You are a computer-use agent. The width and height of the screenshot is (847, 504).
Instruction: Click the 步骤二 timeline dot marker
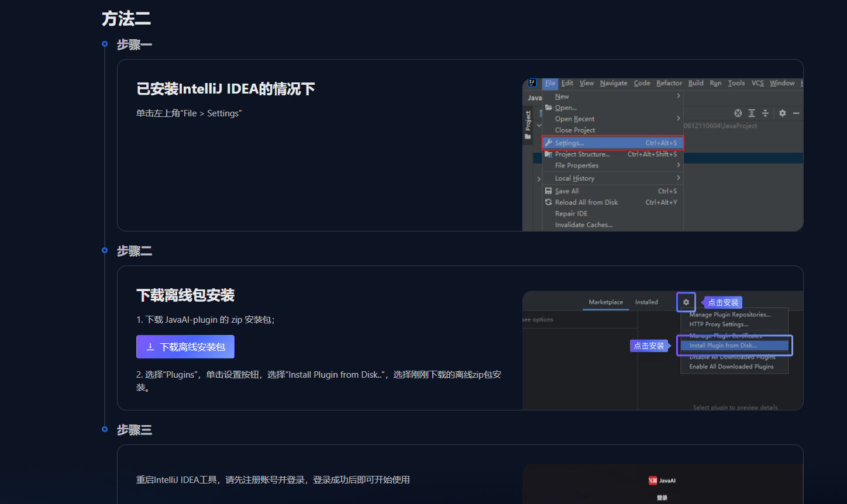click(x=105, y=250)
